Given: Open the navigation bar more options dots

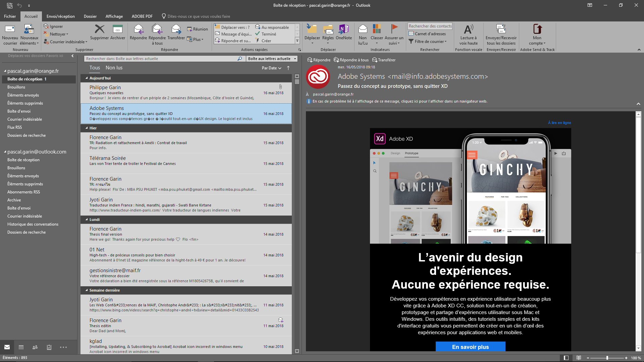Looking at the screenshot, I should [x=63, y=347].
